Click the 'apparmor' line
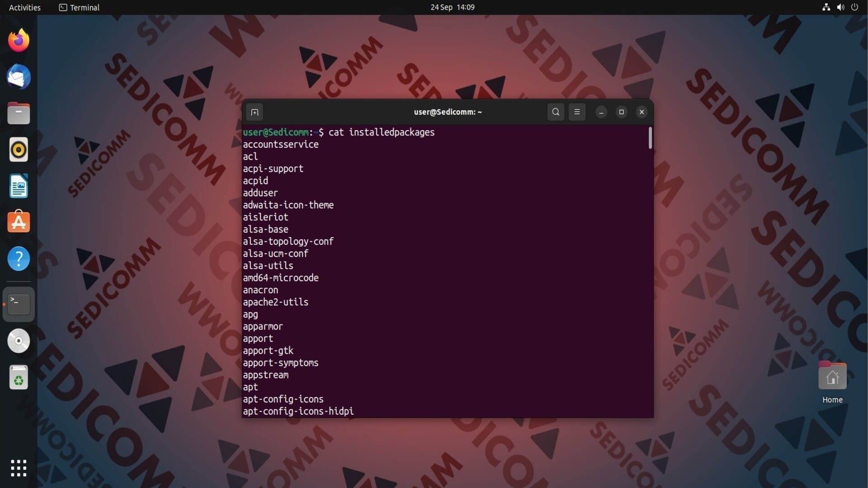Screen dimensions: 868x488 coord(263,327)
